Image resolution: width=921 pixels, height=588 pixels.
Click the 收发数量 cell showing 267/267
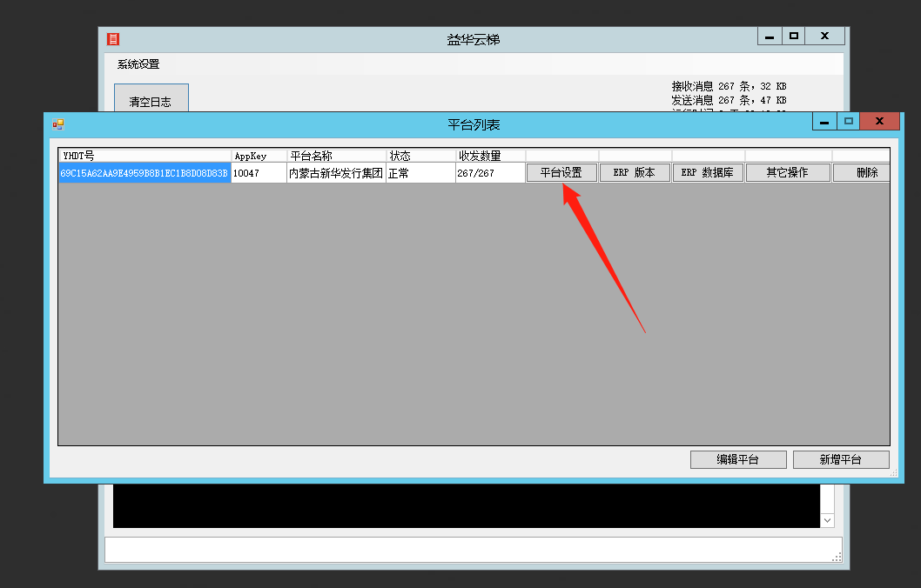490,173
